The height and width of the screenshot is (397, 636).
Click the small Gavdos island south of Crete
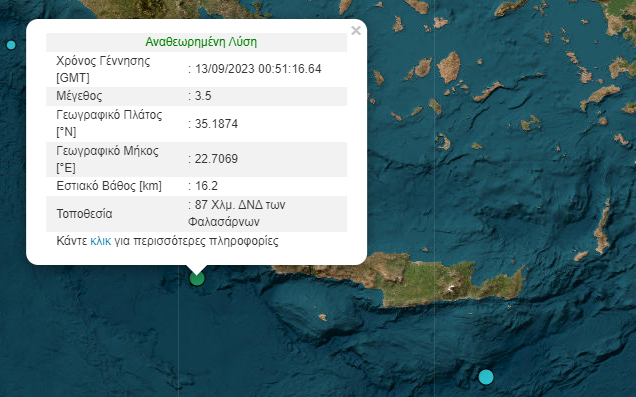(x=323, y=317)
